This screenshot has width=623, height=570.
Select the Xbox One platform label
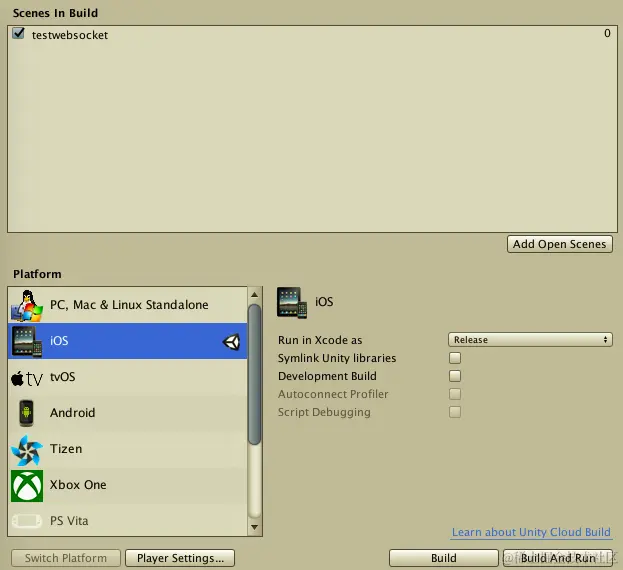[x=78, y=485]
